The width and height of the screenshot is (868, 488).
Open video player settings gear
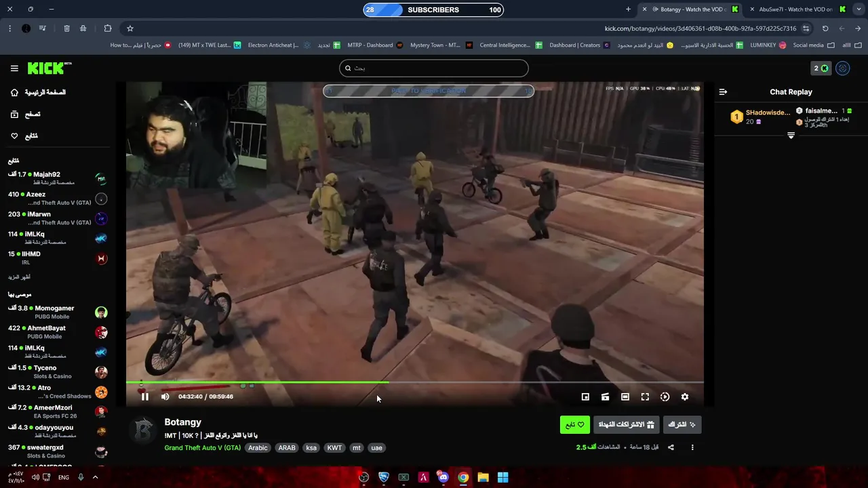[x=685, y=396]
